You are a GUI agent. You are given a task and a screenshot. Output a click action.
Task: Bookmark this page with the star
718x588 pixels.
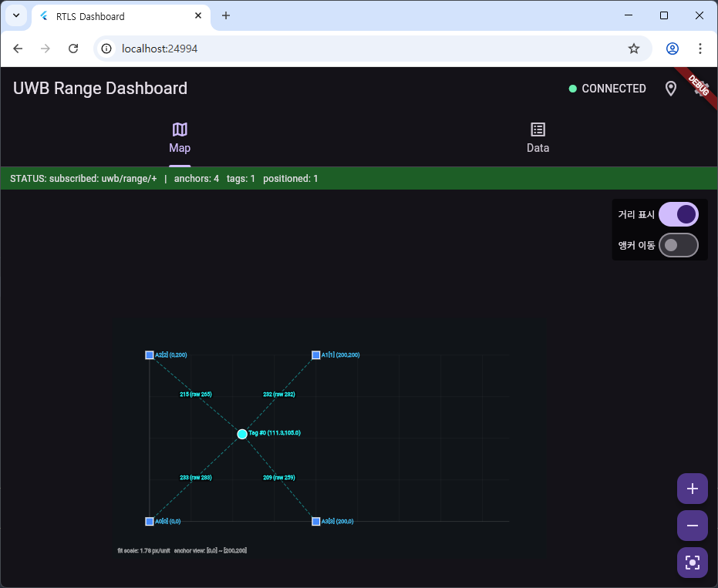(634, 49)
